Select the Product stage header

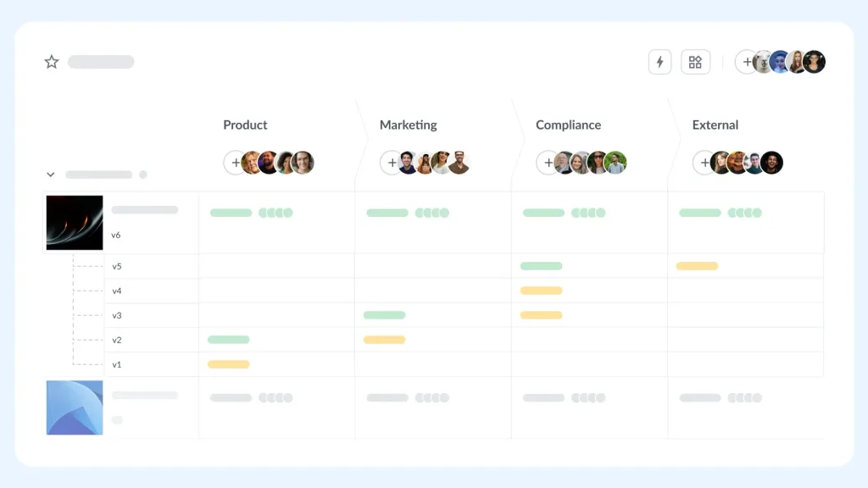245,125
